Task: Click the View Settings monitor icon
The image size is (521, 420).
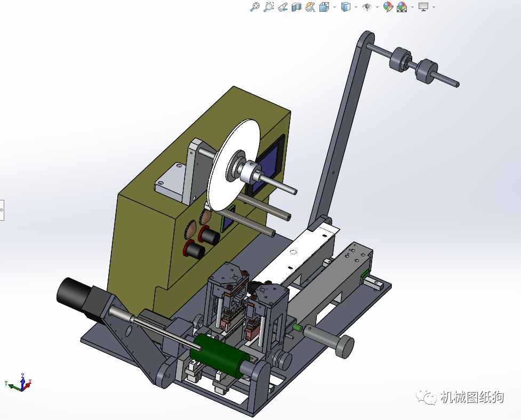Action: click(x=423, y=7)
